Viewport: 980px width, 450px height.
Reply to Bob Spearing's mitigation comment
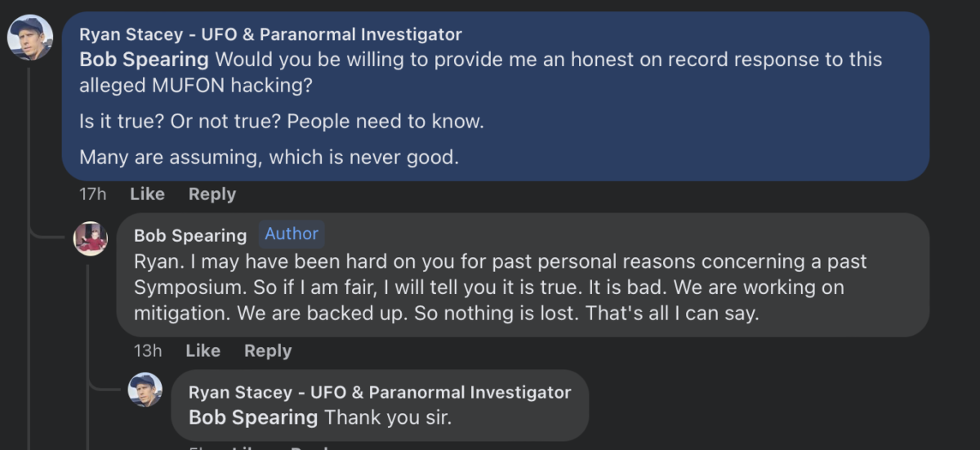tap(268, 351)
